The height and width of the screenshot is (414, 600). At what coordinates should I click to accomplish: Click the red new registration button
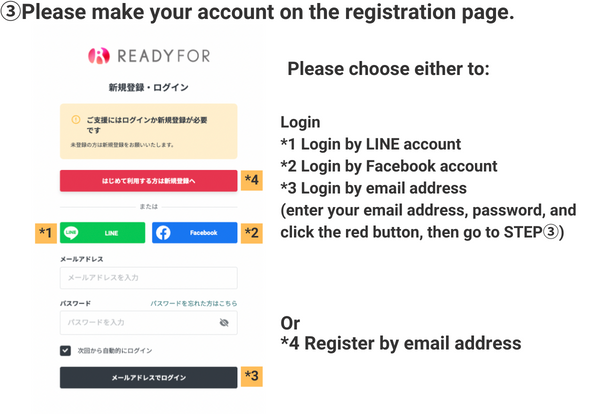click(148, 180)
